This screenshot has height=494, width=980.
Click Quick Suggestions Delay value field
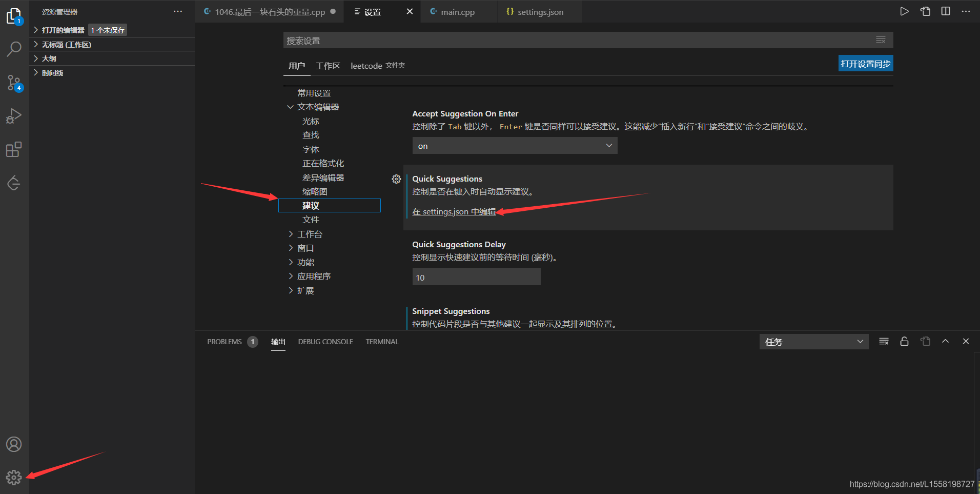pyautogui.click(x=476, y=277)
